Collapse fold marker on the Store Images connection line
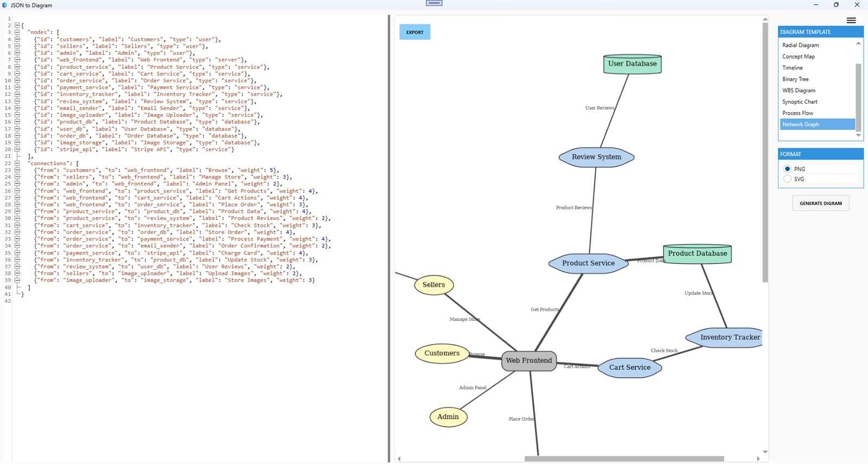The width and height of the screenshot is (868, 464). (17, 280)
